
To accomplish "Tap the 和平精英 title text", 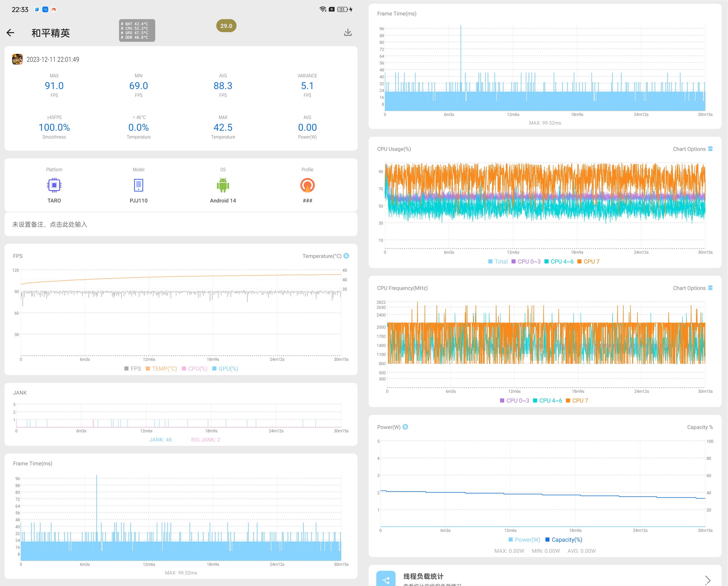I will (x=51, y=33).
